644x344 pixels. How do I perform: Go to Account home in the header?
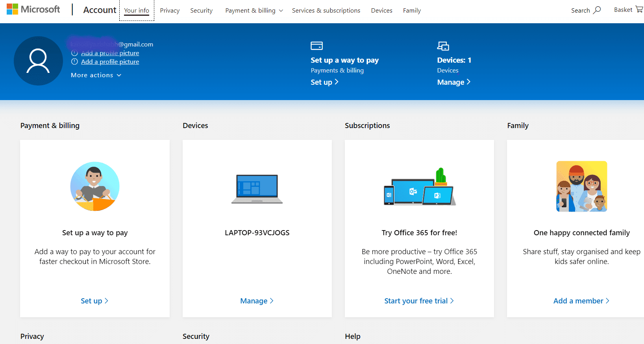point(100,10)
